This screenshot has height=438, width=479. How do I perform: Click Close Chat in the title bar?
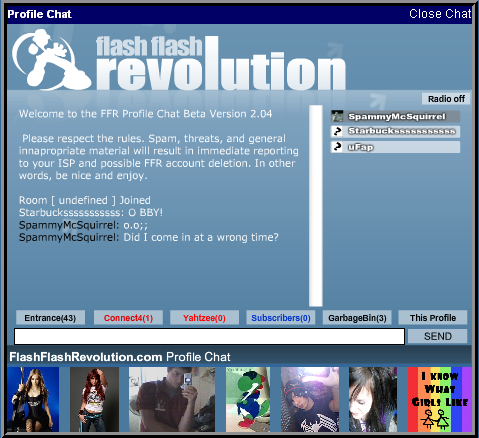440,14
